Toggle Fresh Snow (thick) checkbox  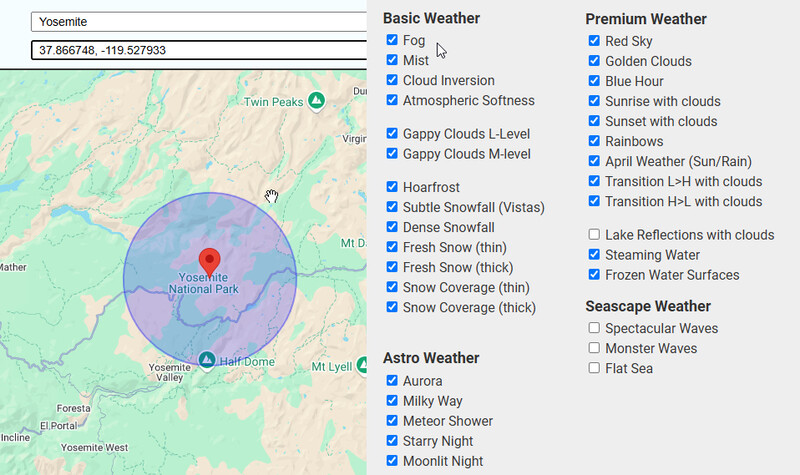point(392,267)
